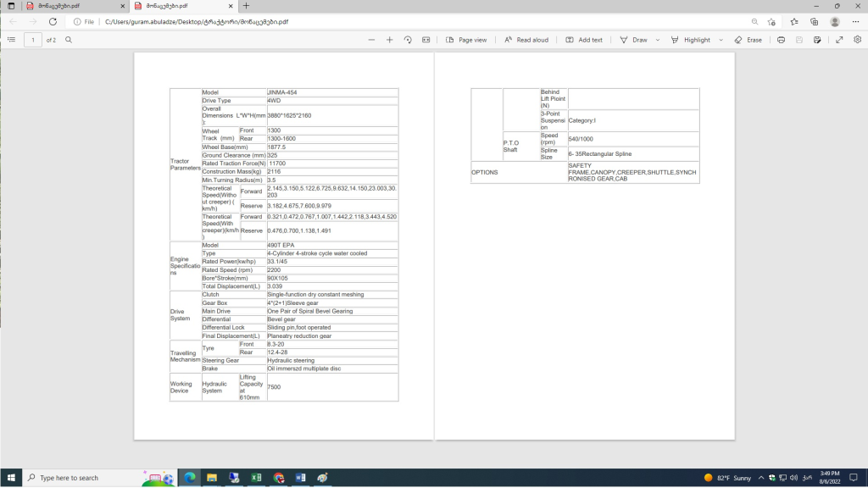This screenshot has height=488, width=868.
Task: Click the fit to width icon
Action: tap(426, 40)
